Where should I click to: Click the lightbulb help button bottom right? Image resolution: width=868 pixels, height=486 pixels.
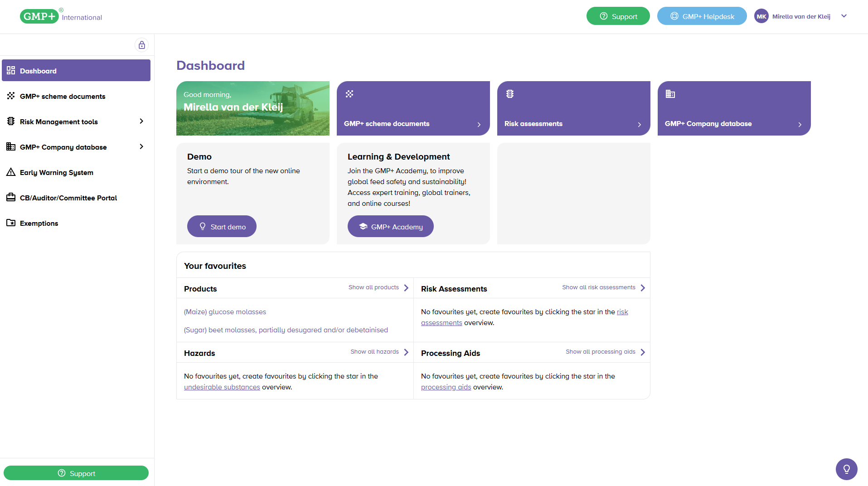(846, 469)
